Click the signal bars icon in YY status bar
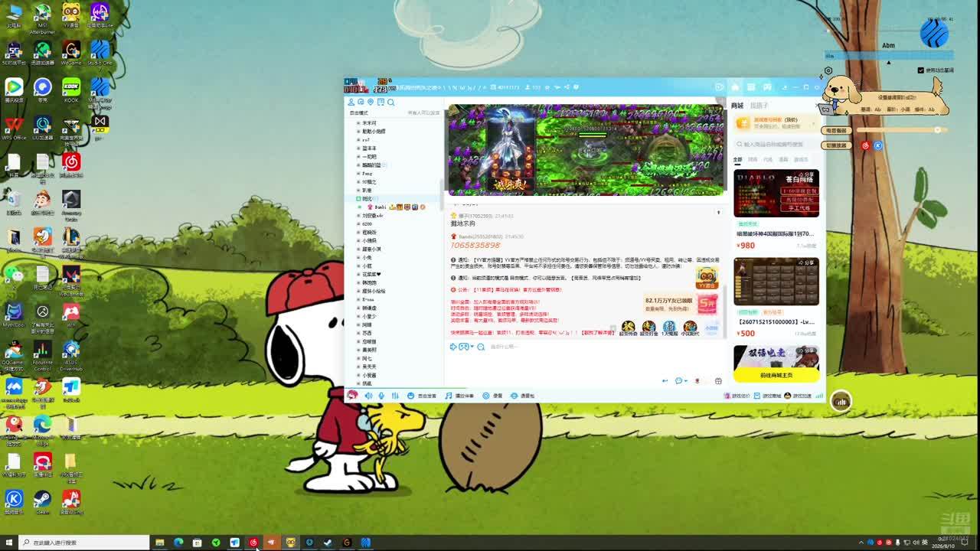980x551 pixels. pyautogui.click(x=819, y=396)
